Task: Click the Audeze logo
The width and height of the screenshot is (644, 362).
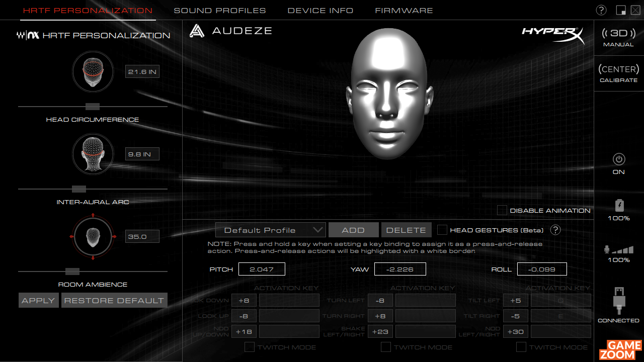Action: pos(231,31)
